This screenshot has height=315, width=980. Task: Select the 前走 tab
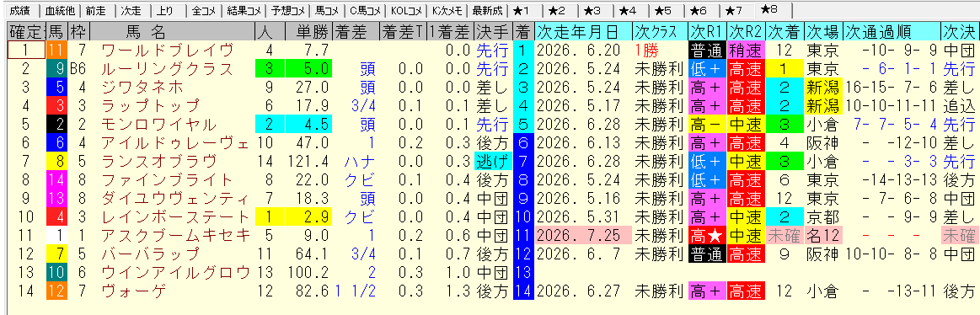pyautogui.click(x=95, y=10)
